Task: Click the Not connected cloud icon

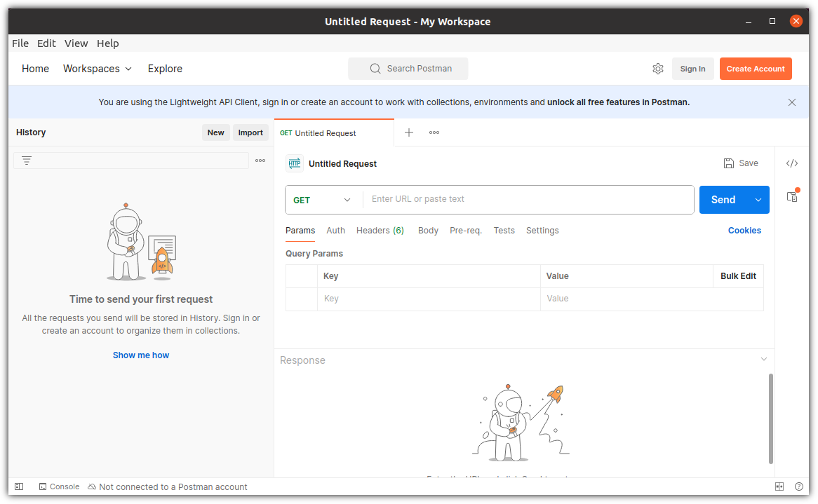Action: point(92,486)
